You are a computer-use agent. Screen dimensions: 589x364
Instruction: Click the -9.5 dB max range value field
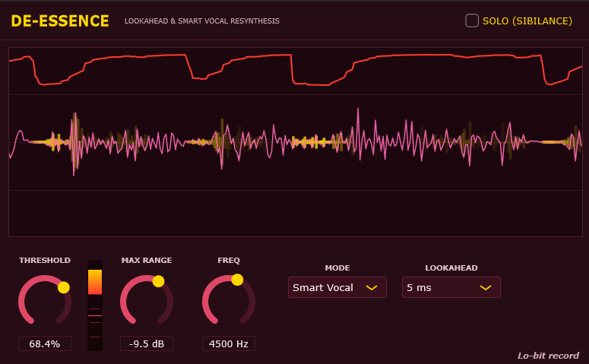147,343
